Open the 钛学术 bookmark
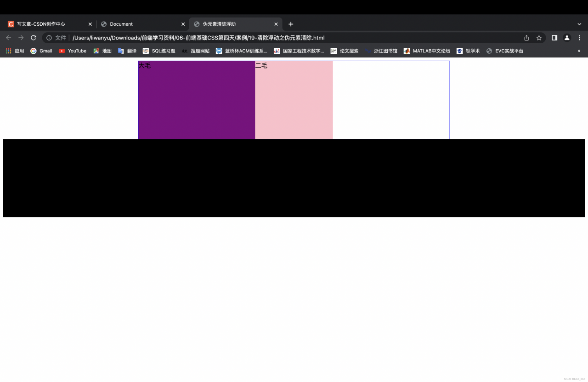This screenshot has height=382, width=588. (468, 51)
